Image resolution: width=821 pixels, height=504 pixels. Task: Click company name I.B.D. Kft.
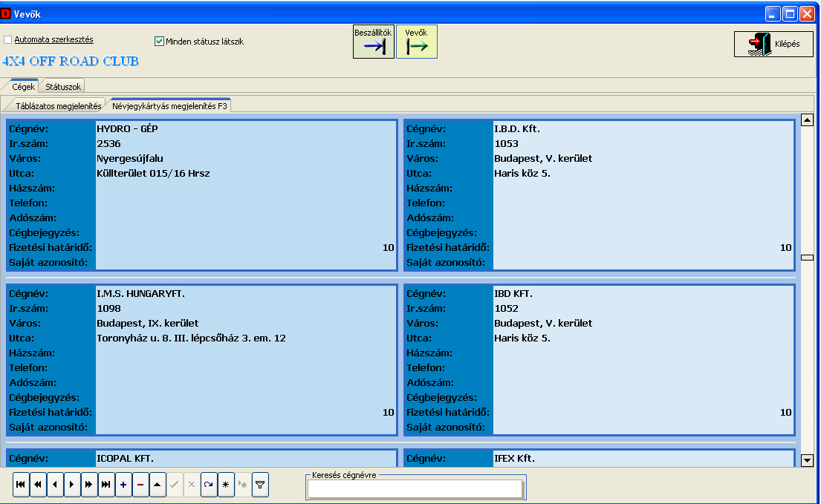(x=517, y=128)
